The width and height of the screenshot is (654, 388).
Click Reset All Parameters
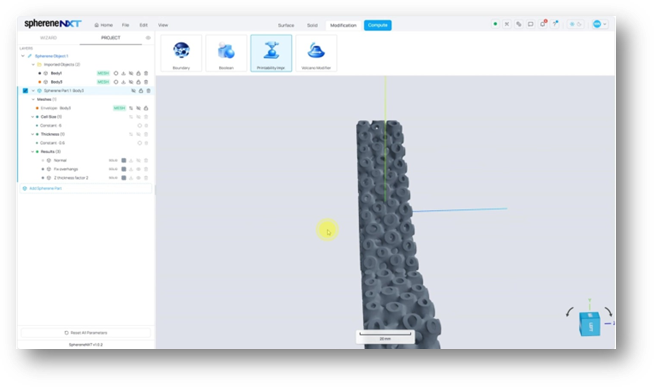pos(86,333)
